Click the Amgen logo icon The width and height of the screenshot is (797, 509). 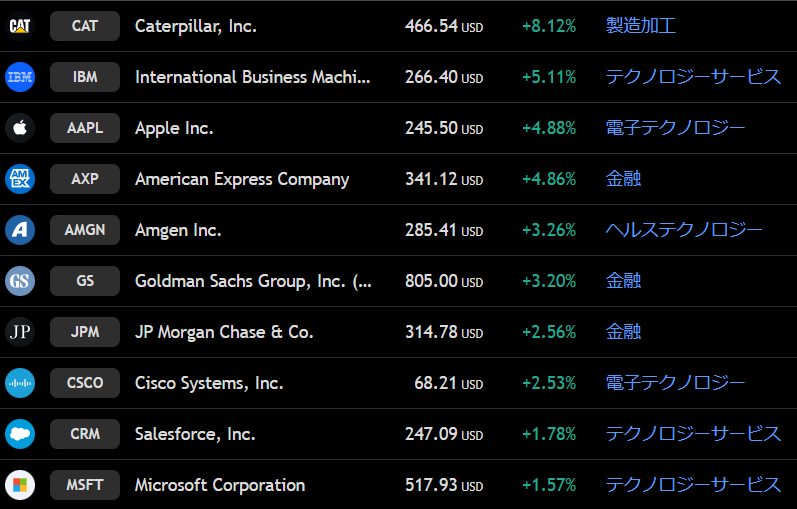click(20, 230)
